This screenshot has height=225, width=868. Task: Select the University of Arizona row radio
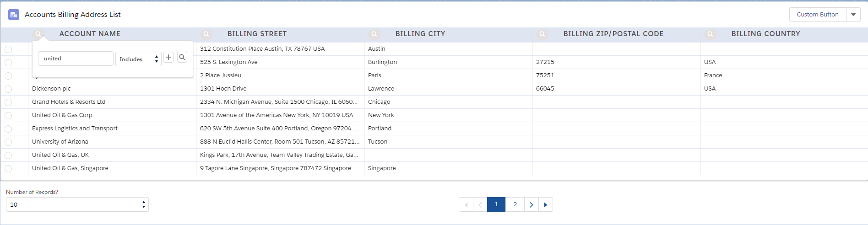[x=8, y=142]
